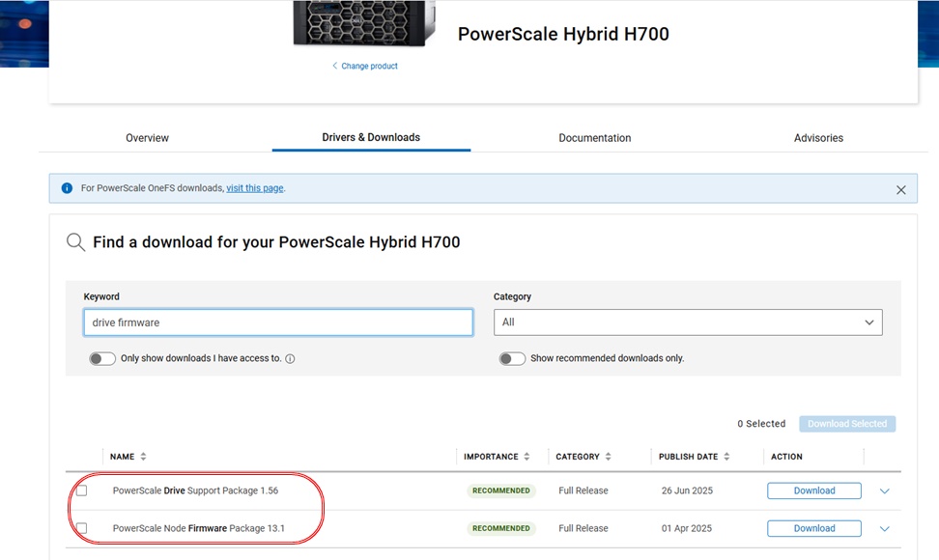Sort by the IMPORTANCE column arrows

coord(526,457)
